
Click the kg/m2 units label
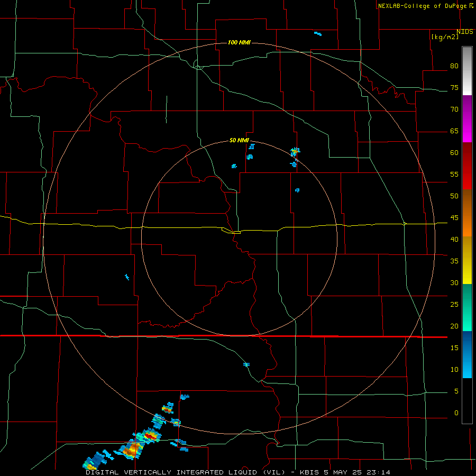[x=445, y=37]
